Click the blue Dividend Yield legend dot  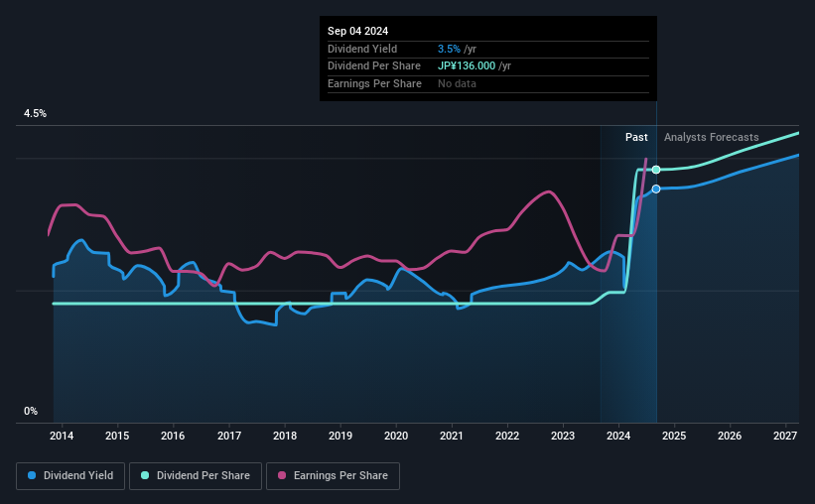tap(32, 475)
